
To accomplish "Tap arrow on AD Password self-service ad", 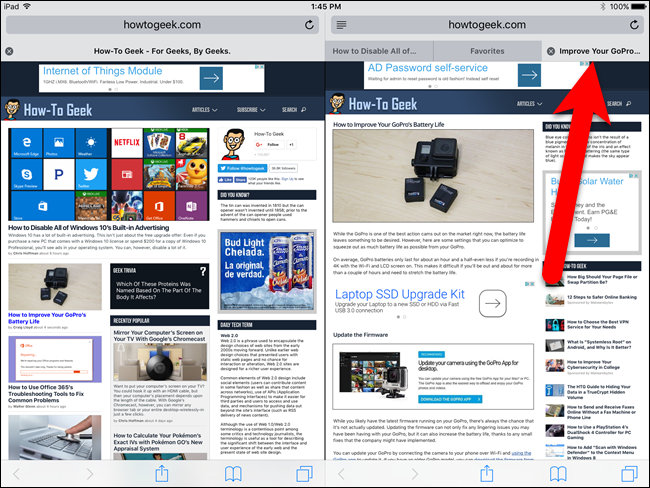I will [529, 75].
